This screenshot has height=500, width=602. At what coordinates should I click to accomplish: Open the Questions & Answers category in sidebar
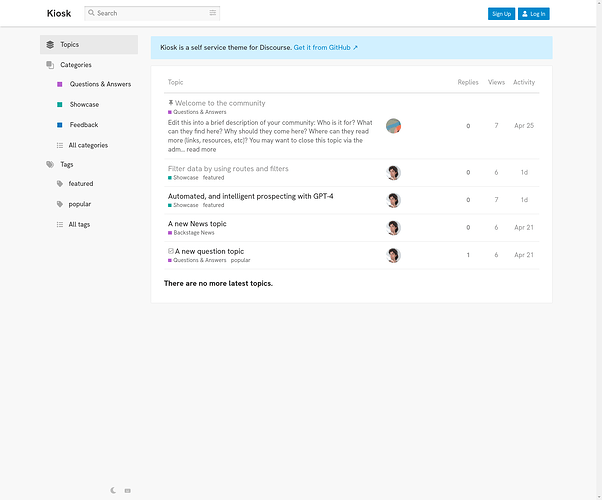(99, 85)
